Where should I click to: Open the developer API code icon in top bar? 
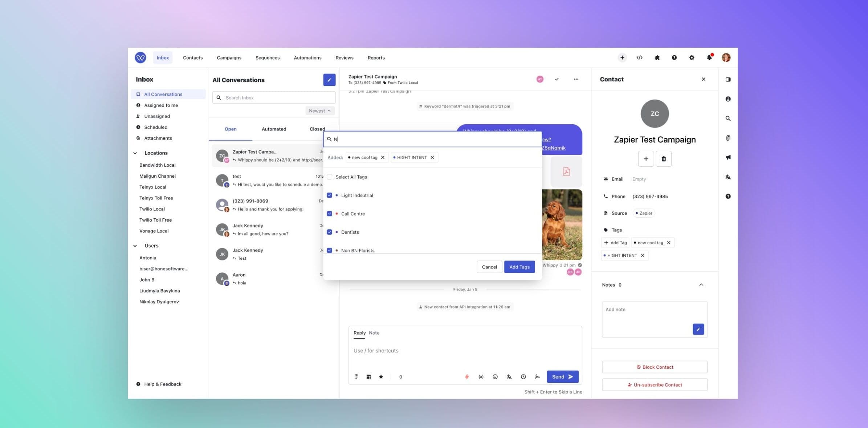[639, 57]
